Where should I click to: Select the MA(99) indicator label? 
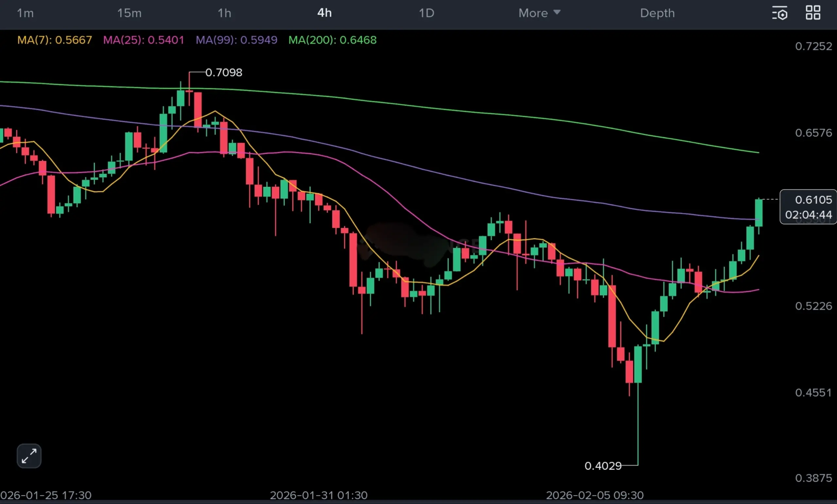click(x=236, y=40)
